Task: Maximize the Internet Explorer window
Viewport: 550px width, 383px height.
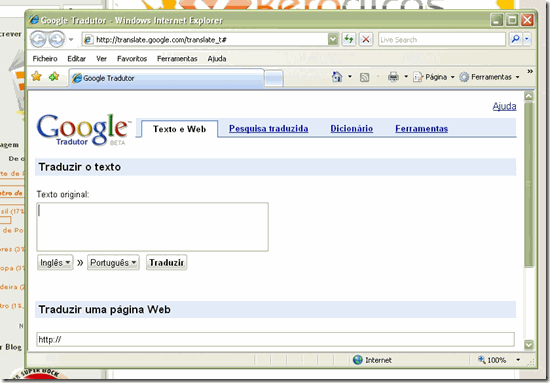Action: pyautogui.click(x=512, y=20)
